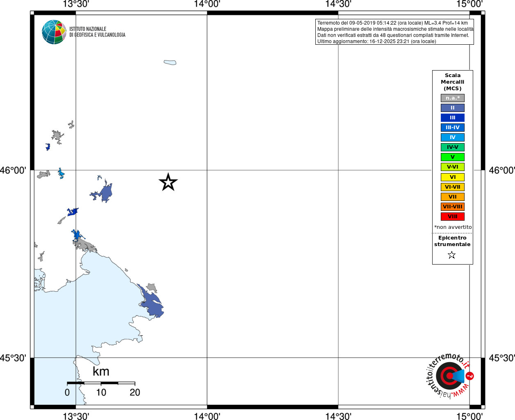Click the 'Terremoto del 09-05-2019' info line
This screenshot has height=420, width=515.
pos(392,23)
